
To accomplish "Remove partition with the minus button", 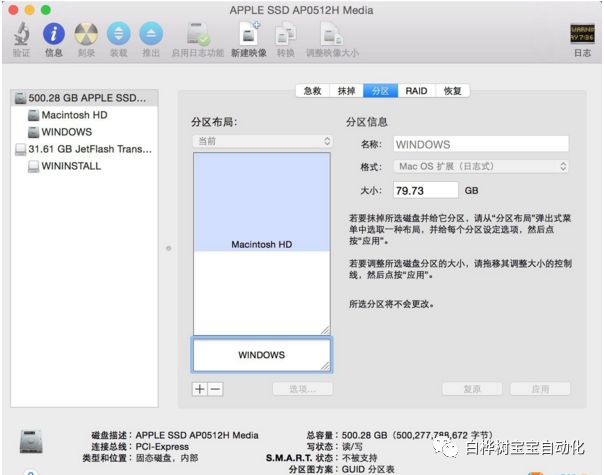I will (x=216, y=389).
